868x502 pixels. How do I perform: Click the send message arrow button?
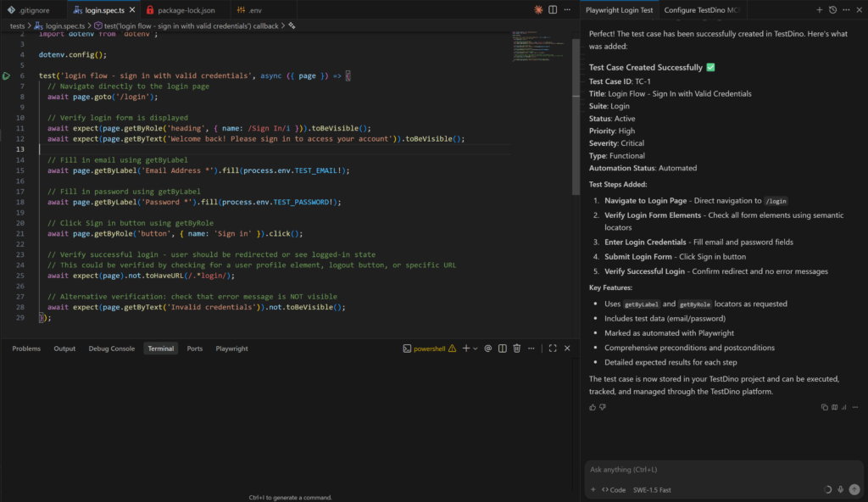tap(854, 489)
